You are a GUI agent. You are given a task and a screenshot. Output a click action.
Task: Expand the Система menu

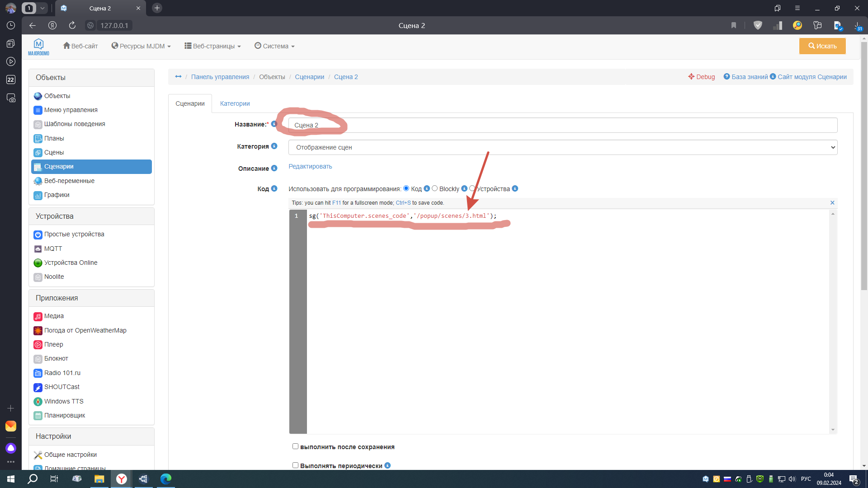coord(274,46)
